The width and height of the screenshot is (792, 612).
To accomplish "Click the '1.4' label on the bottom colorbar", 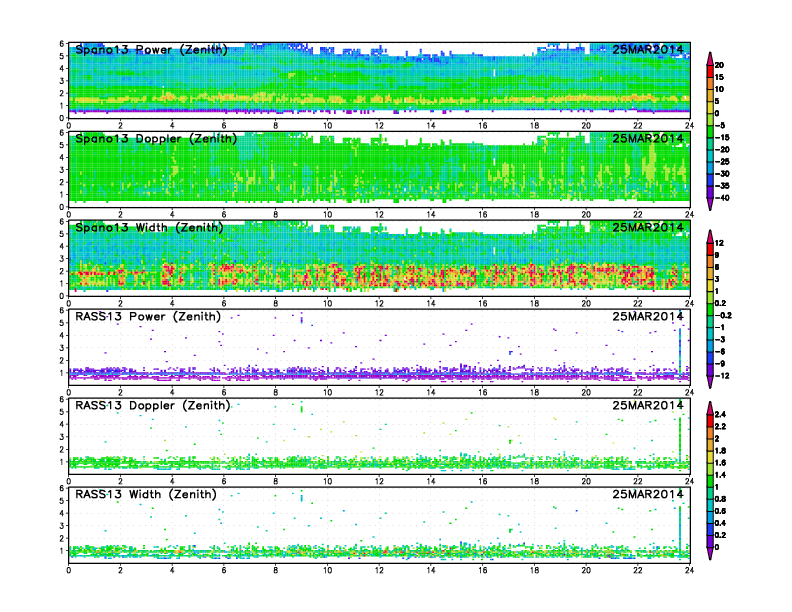I will click(x=720, y=475).
